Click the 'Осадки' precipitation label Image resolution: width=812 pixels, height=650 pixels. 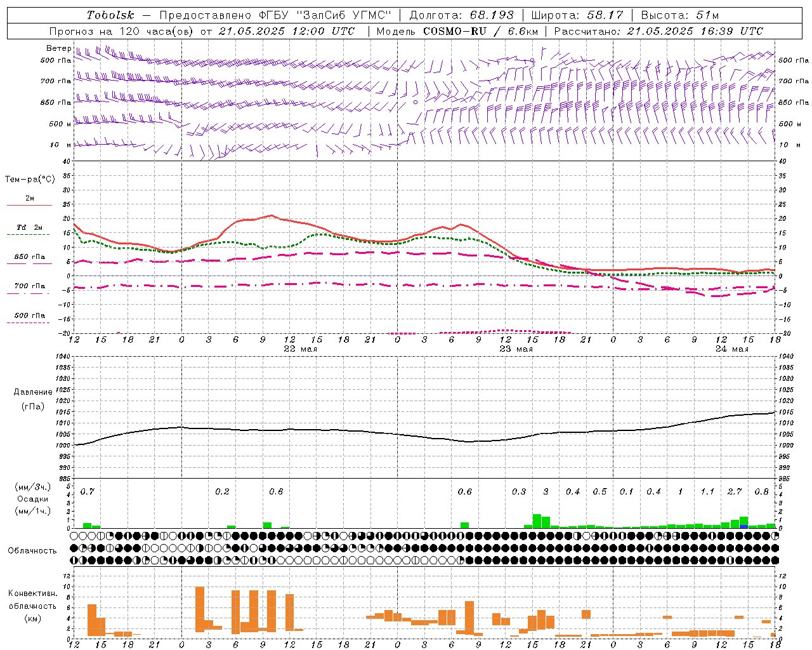(33, 499)
